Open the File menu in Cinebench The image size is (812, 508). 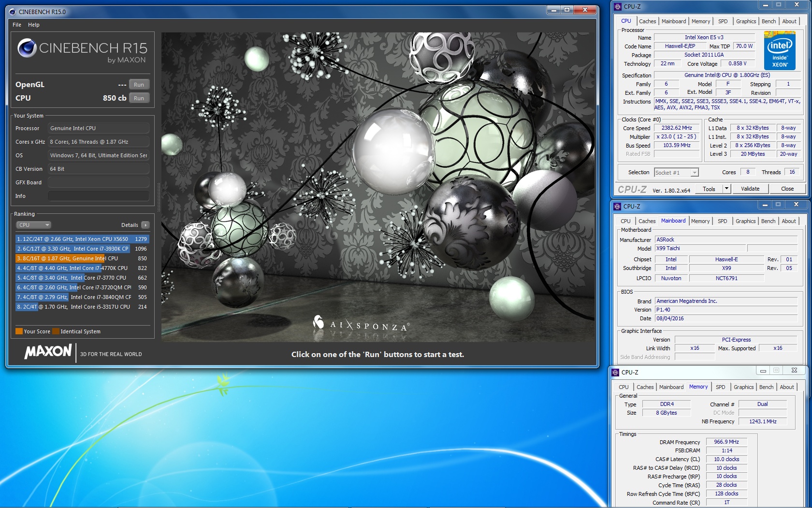(x=17, y=25)
